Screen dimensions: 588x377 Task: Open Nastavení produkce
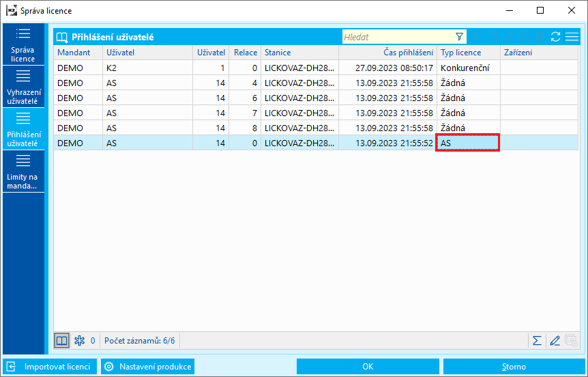148,367
